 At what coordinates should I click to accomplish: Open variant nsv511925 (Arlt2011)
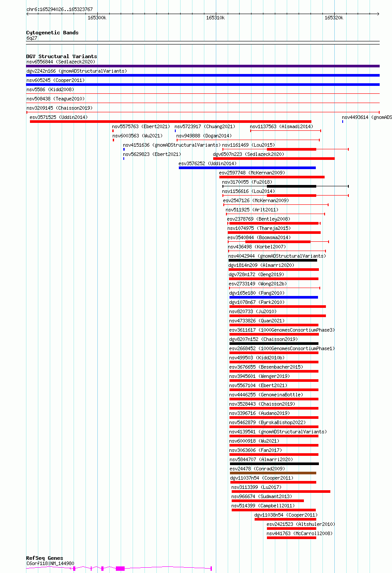pyautogui.click(x=252, y=210)
